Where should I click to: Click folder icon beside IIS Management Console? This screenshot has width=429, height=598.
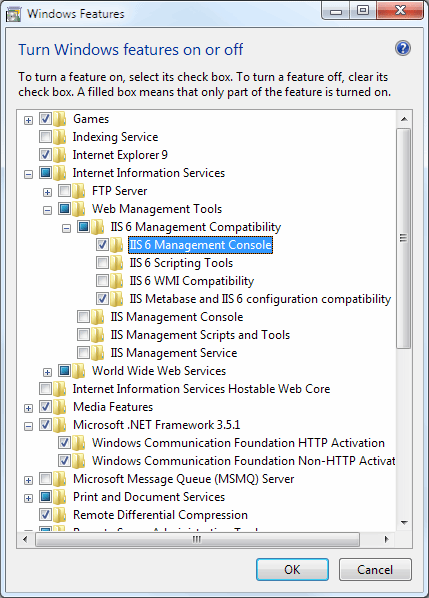[98, 317]
